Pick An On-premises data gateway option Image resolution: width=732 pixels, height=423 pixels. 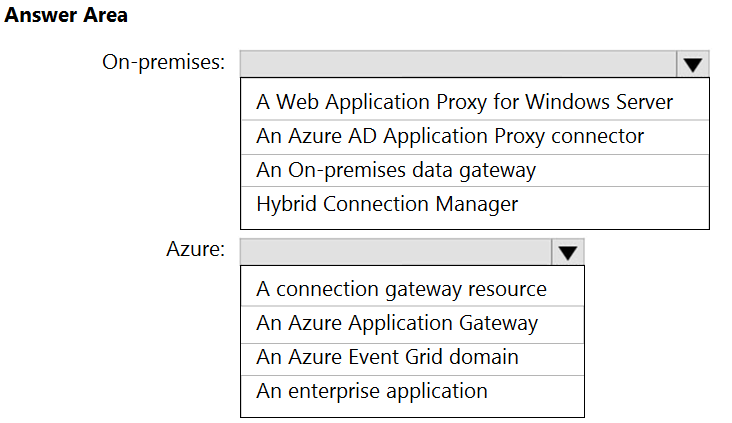point(475,171)
